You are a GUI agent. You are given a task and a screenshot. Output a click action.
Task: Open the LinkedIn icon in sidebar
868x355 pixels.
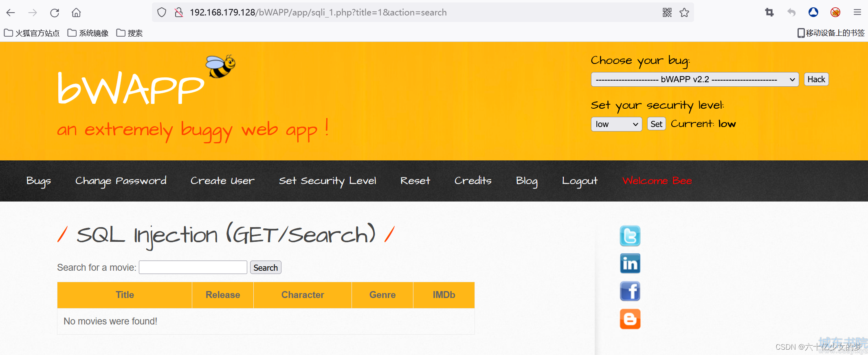tap(630, 263)
